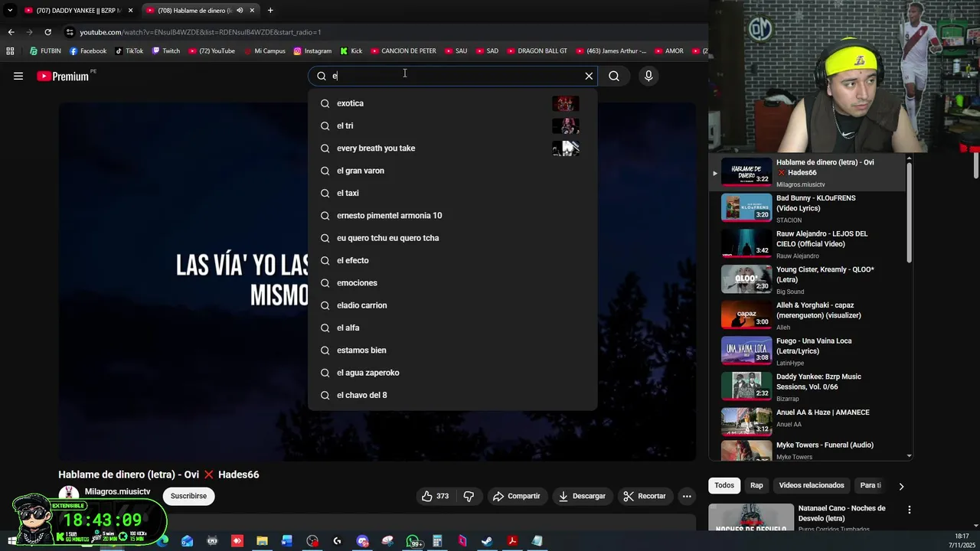
Task: Open the browser apps grid icon
Action: (10, 51)
